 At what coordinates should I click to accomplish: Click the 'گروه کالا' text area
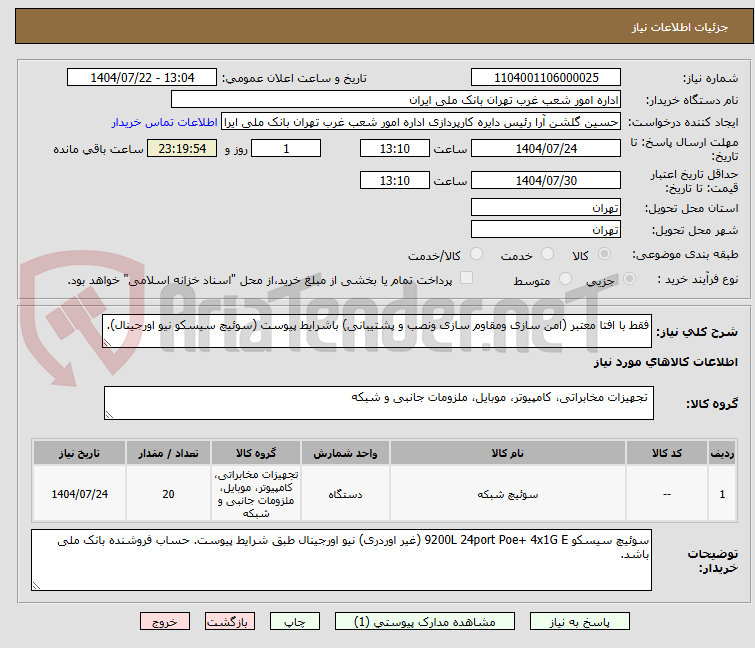coord(378,403)
